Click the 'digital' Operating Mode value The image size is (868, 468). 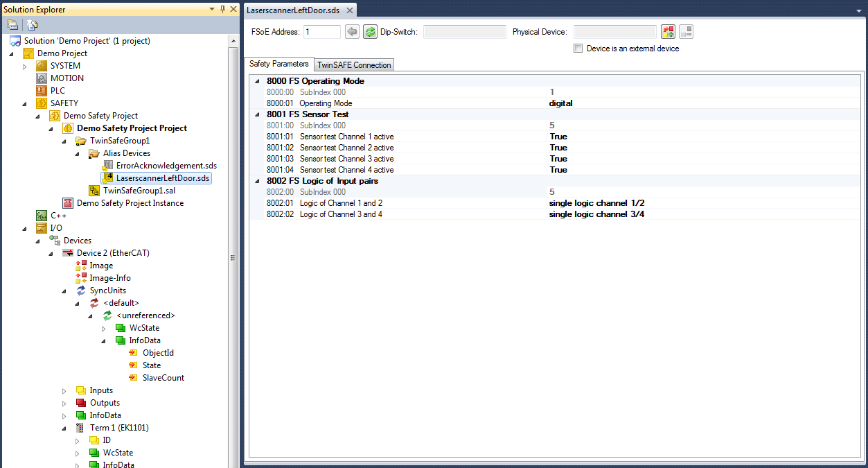coord(560,103)
